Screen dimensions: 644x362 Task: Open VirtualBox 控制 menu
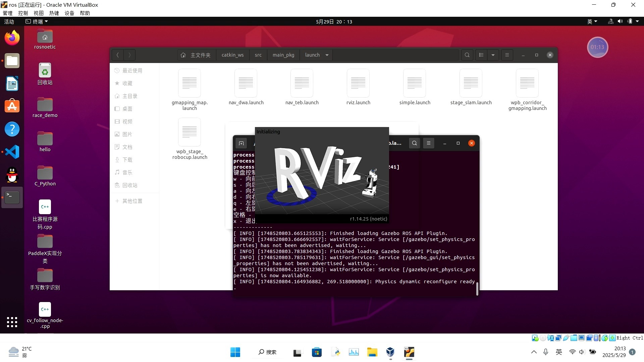pos(23,13)
